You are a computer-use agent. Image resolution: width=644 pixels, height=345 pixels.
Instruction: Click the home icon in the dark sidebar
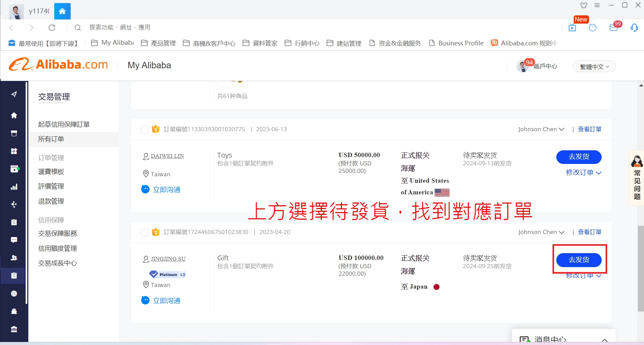[14, 115]
